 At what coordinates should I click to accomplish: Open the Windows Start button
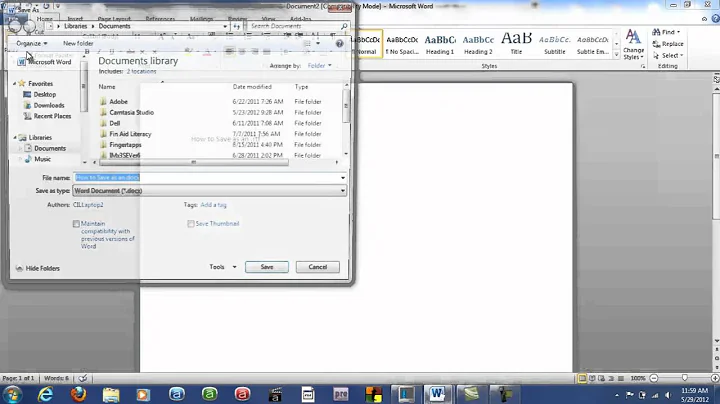(x=13, y=394)
